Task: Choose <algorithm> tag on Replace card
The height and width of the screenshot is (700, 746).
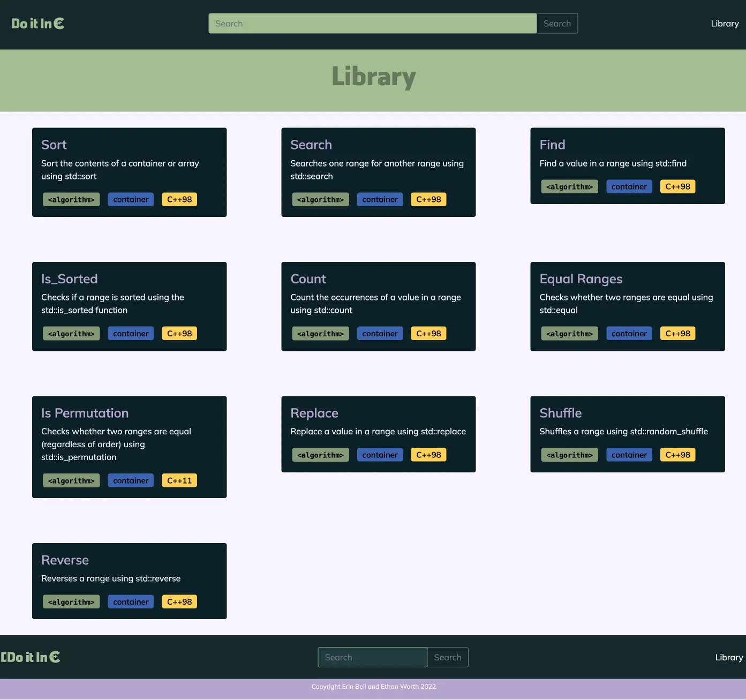Action: 320,455
